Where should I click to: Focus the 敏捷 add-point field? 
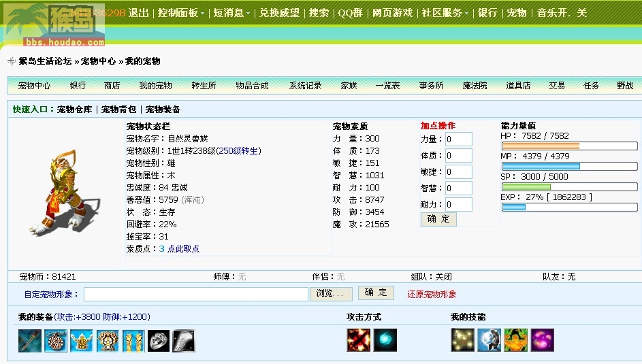[x=459, y=171]
